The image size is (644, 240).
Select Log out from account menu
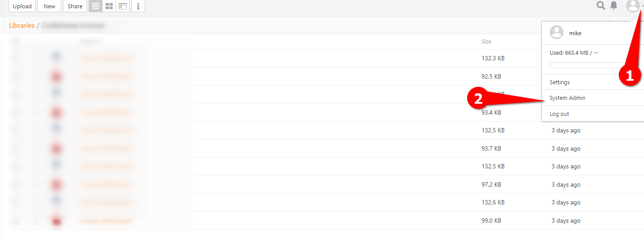pyautogui.click(x=559, y=114)
